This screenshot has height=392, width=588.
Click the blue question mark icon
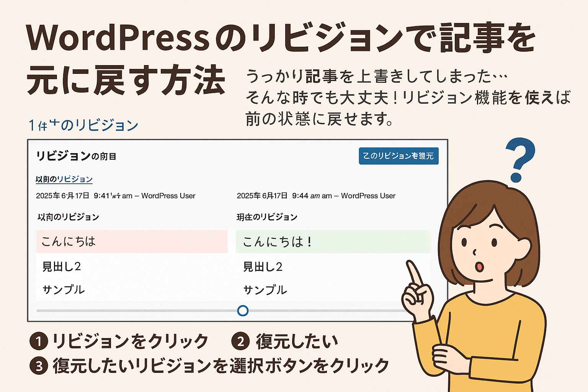(x=519, y=160)
